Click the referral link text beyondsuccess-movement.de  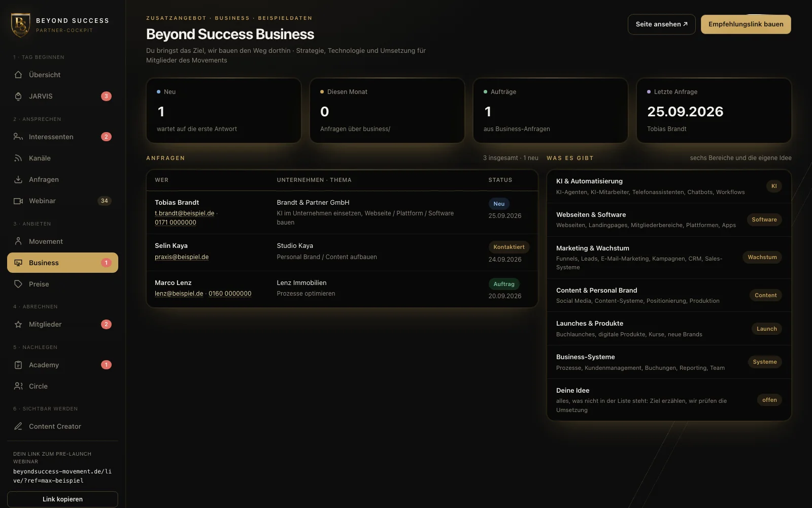pyautogui.click(x=62, y=476)
